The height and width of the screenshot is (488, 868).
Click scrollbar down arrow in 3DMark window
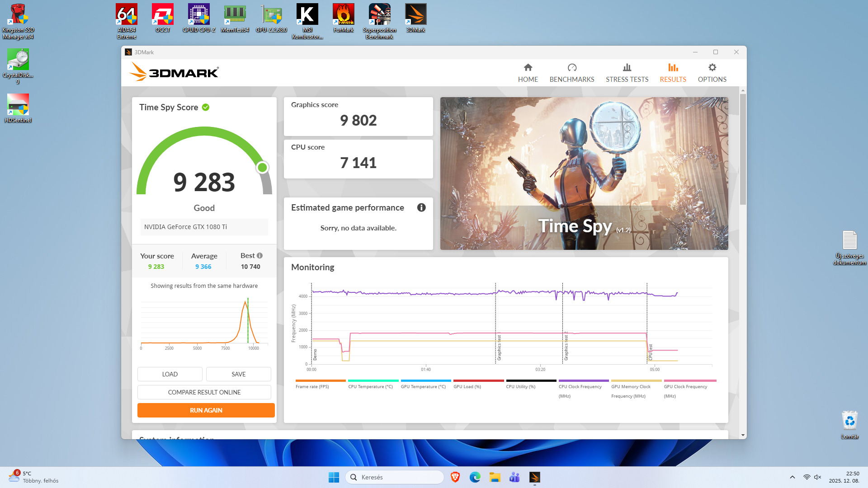click(x=743, y=435)
